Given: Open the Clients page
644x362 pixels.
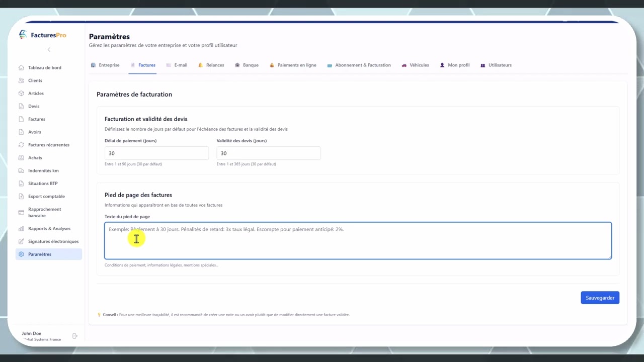Looking at the screenshot, I should (49, 80).
